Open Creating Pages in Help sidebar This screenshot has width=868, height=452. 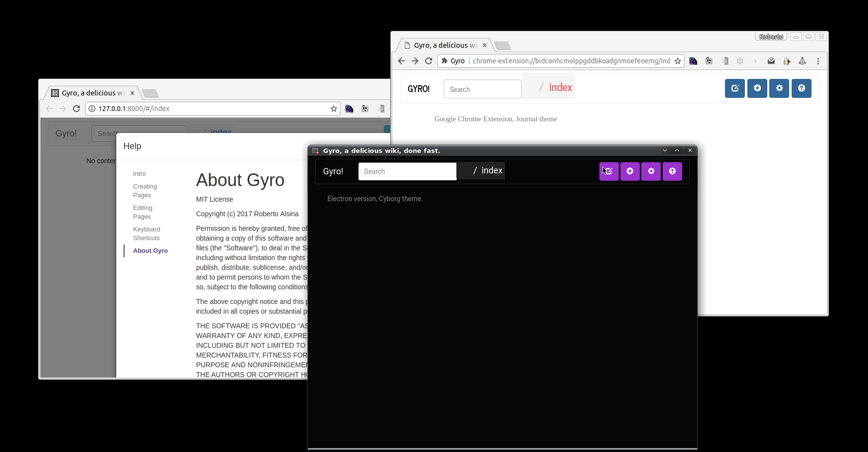(145, 191)
